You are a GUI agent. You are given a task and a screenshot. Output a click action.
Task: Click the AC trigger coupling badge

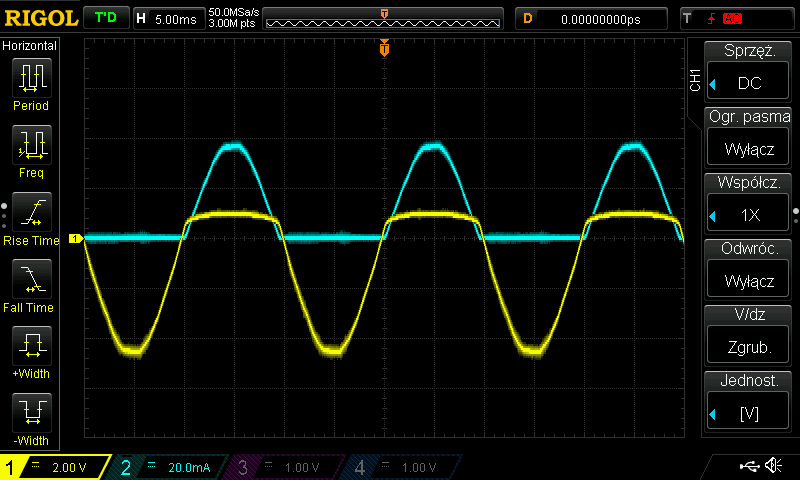[x=732, y=19]
